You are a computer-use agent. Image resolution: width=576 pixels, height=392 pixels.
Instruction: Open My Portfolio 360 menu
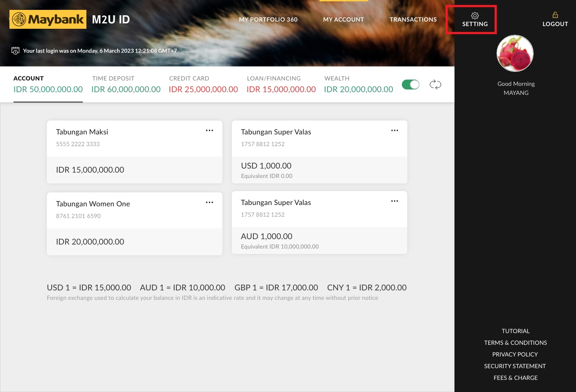[268, 19]
